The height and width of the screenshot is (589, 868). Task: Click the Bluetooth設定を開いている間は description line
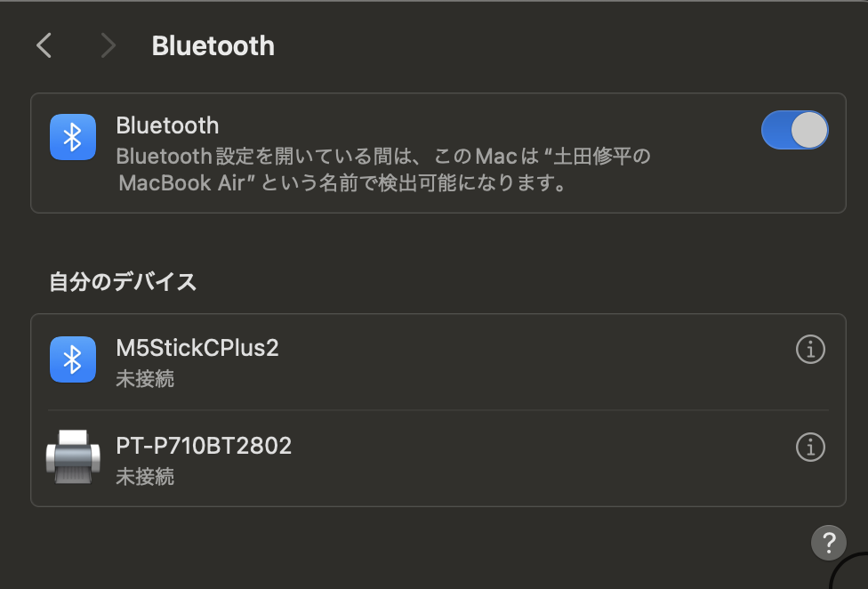(x=267, y=157)
